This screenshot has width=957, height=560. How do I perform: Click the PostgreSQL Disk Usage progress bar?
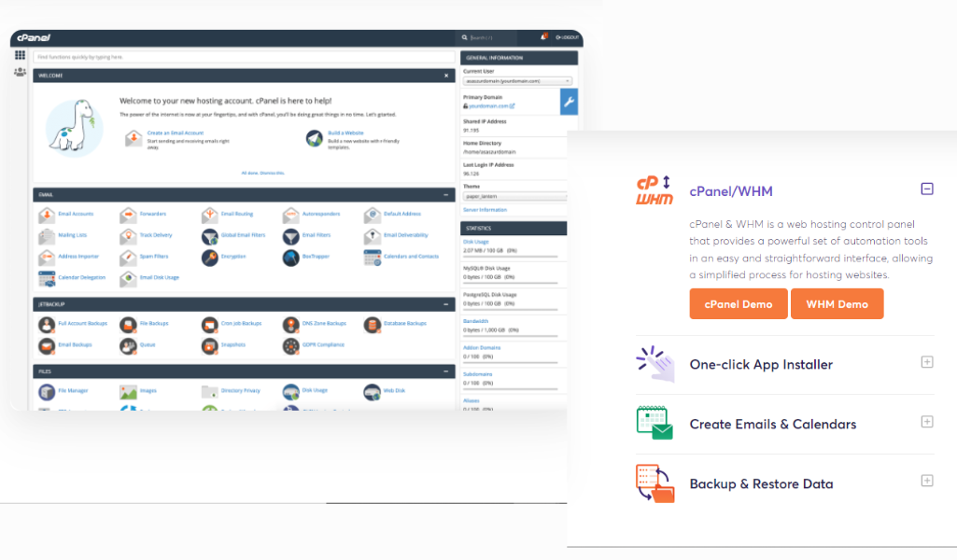[x=510, y=310]
